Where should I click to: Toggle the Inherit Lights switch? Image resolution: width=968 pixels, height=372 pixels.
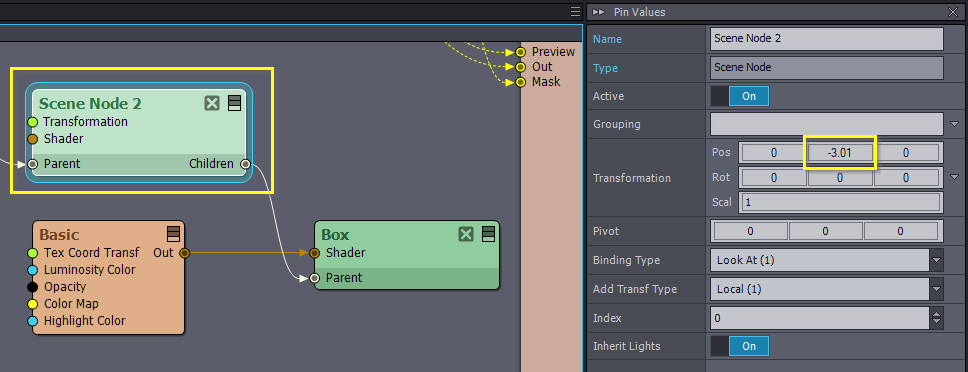pyautogui.click(x=740, y=346)
